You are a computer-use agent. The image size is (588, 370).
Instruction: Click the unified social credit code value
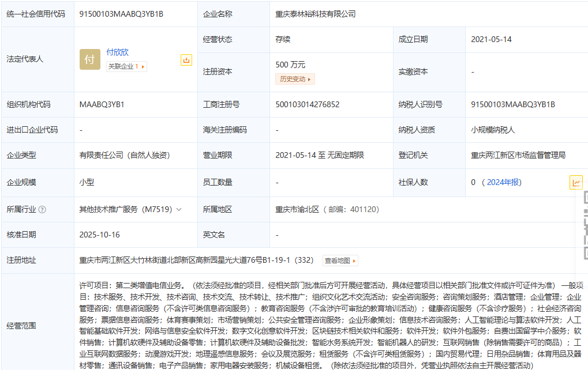coord(121,14)
